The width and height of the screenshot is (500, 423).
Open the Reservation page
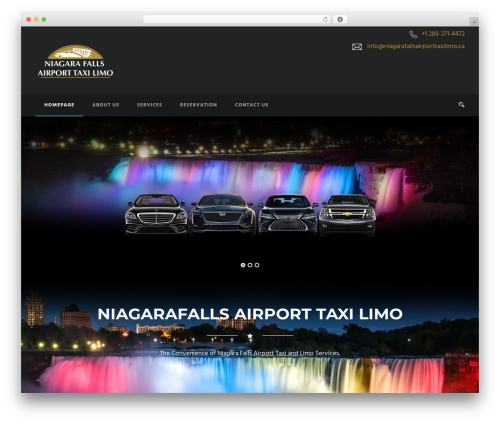point(198,105)
